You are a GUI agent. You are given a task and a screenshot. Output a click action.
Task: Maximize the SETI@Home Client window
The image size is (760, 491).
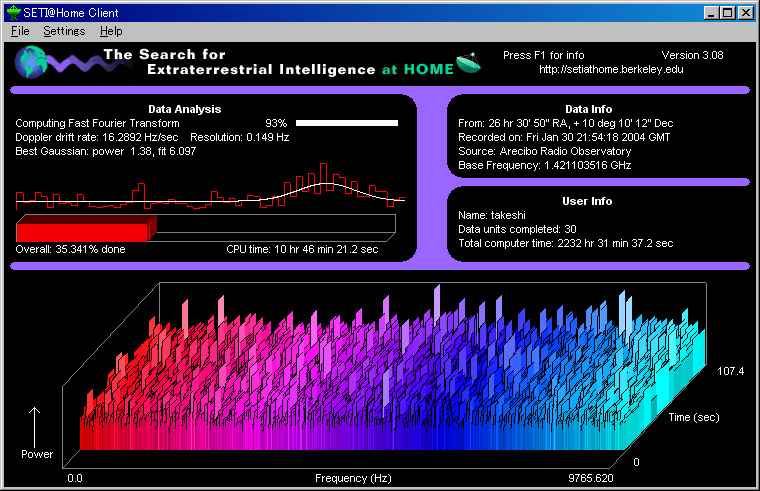point(727,13)
